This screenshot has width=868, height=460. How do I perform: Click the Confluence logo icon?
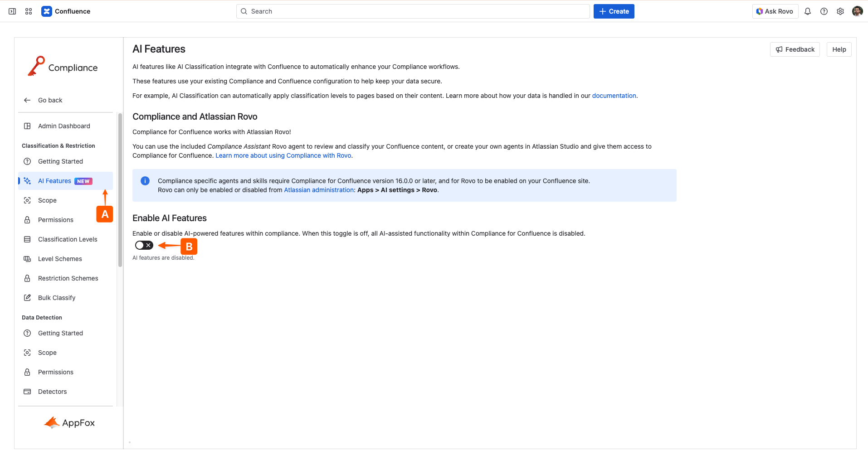point(47,11)
